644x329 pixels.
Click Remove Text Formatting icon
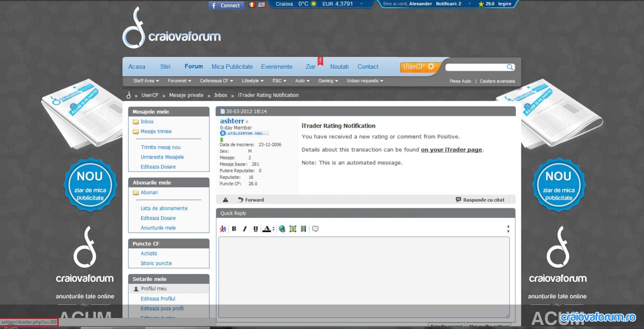223,229
